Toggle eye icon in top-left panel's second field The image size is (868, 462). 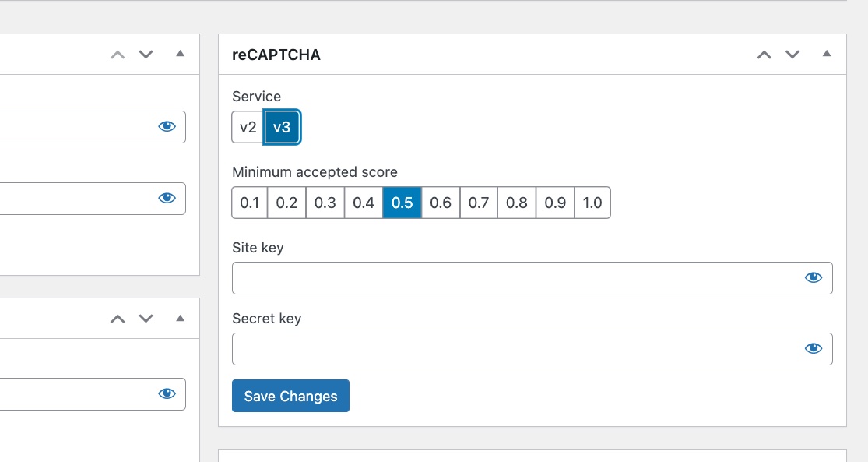coord(167,199)
